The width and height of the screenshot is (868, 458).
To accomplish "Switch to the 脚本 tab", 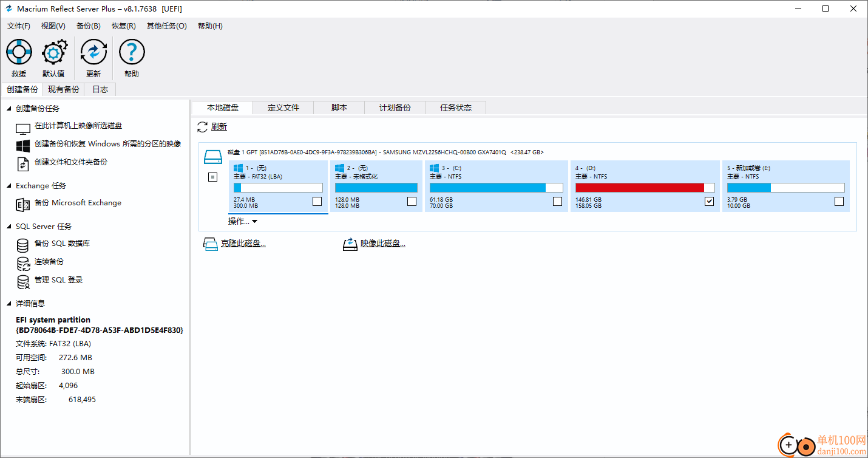I will coord(339,108).
